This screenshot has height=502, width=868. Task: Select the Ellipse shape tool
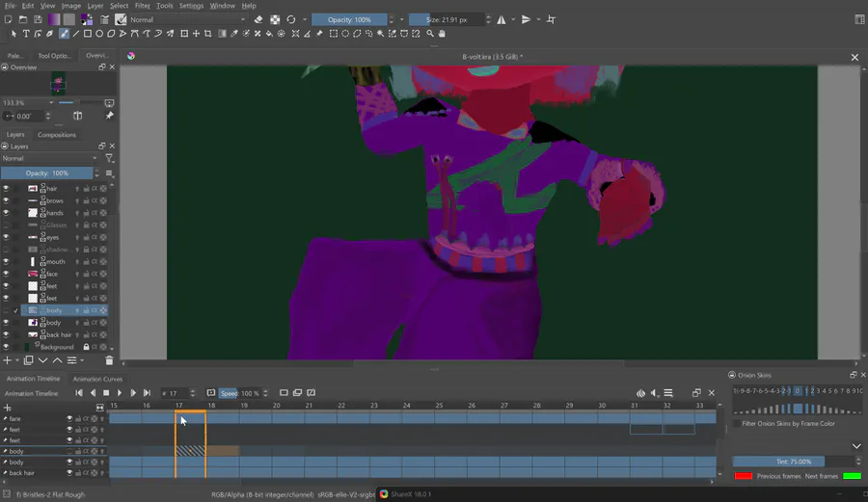point(99,34)
